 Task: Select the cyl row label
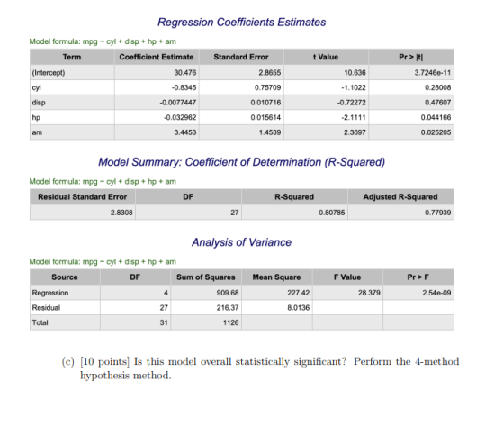[x=36, y=87]
